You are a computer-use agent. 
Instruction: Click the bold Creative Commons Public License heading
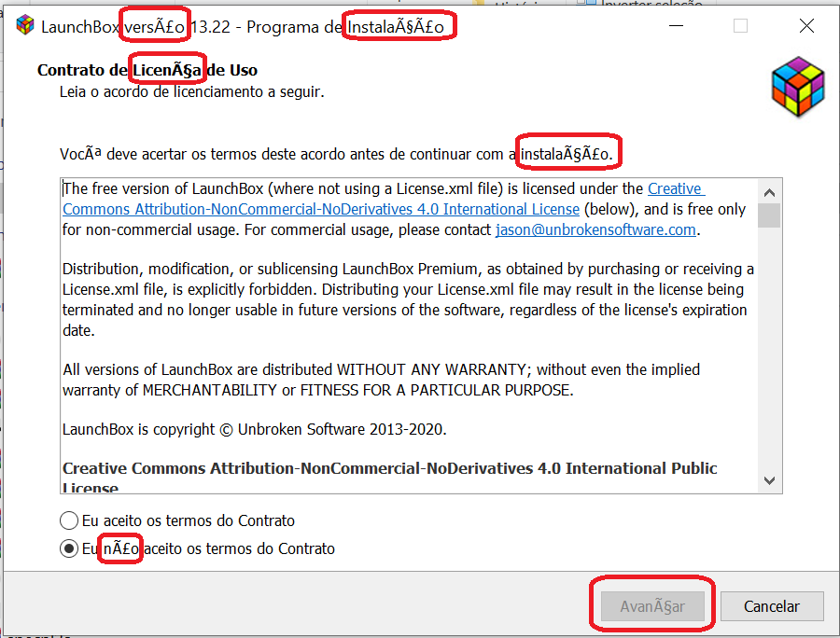tap(390, 478)
